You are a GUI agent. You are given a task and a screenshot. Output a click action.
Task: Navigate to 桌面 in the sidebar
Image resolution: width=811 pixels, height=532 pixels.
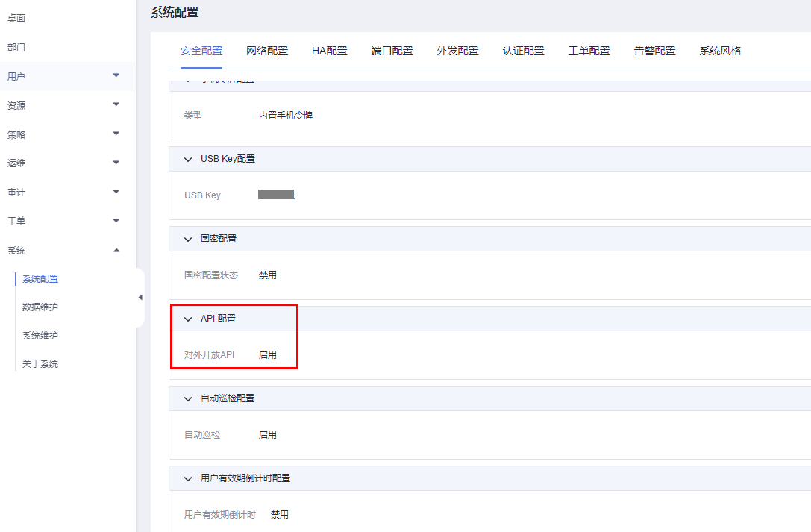[16, 18]
